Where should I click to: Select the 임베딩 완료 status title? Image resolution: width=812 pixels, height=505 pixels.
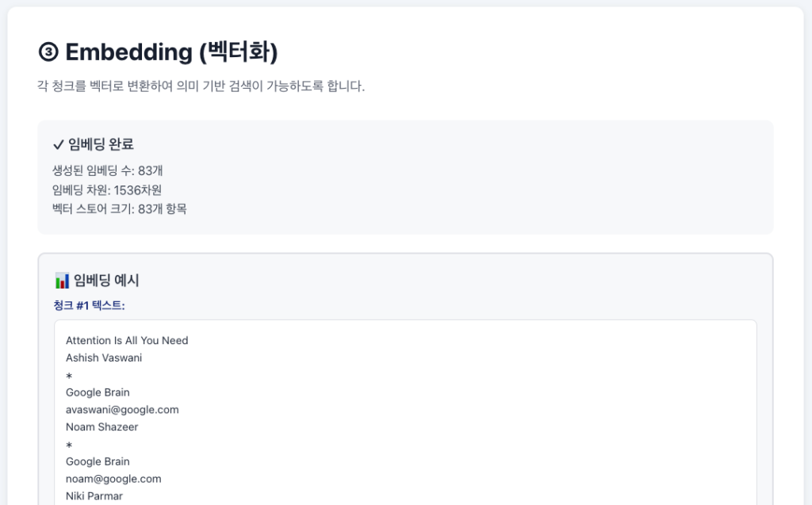tap(101, 144)
